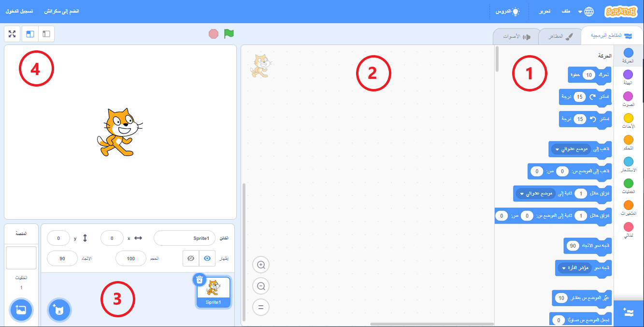
Task: Click the Sign in (تسجيل الدخول) link
Action: [x=19, y=11]
